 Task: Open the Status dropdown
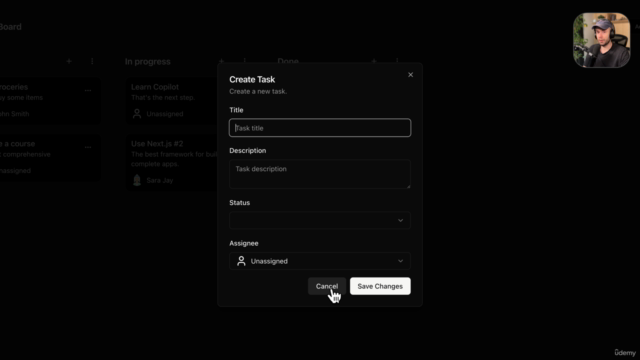(320, 220)
